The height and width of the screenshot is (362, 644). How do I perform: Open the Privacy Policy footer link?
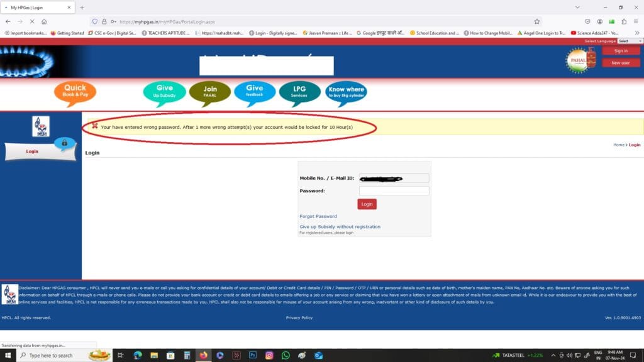(299, 317)
